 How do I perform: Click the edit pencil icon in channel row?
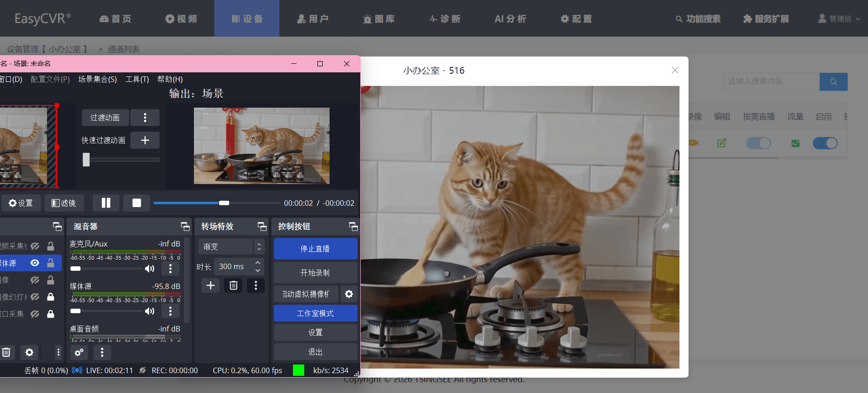(722, 143)
